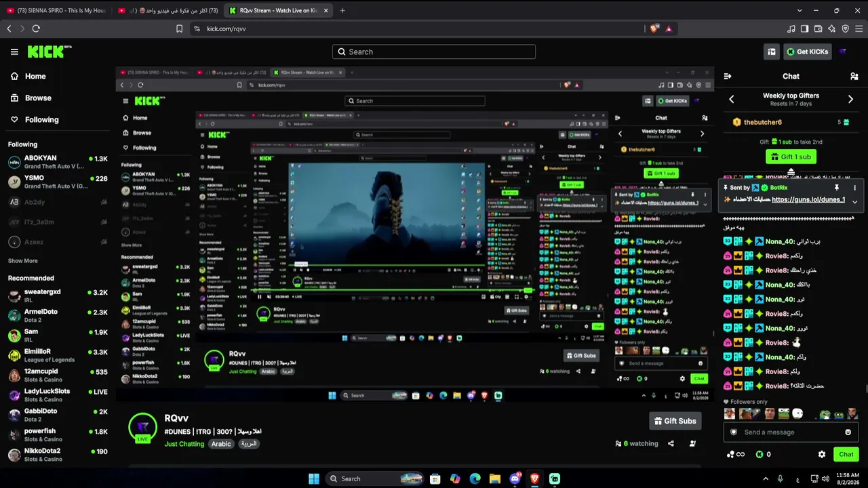Click the Brave Shields icon in address bar
868x488 pixels.
(x=654, y=28)
